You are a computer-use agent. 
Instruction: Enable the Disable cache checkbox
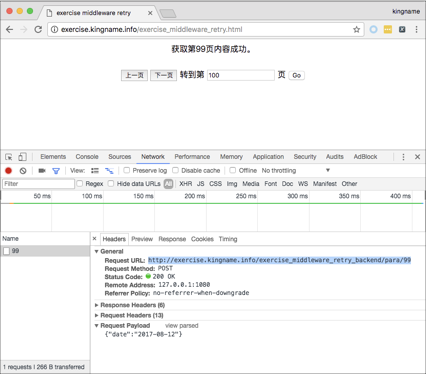click(175, 170)
